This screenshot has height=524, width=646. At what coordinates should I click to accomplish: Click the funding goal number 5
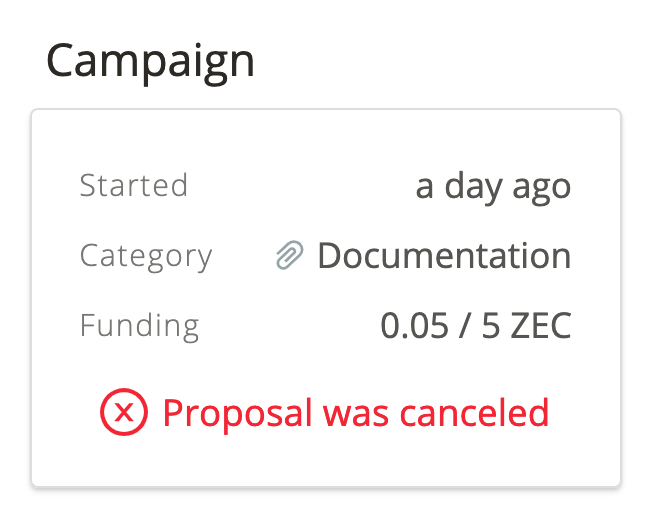(x=491, y=326)
